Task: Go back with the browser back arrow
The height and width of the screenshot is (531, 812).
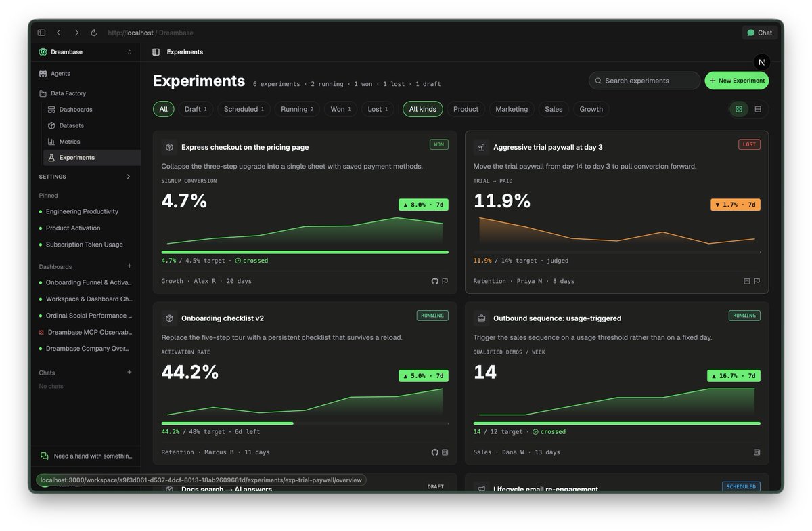Action: coord(59,33)
